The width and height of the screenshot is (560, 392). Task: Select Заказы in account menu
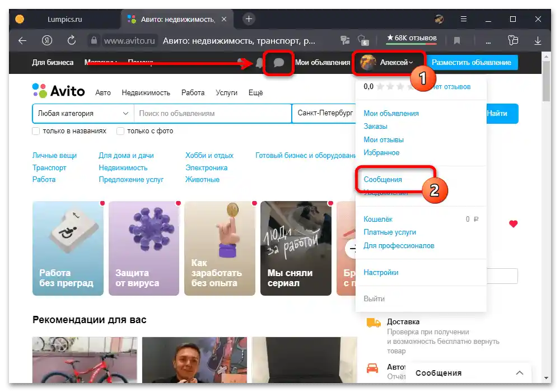point(375,127)
